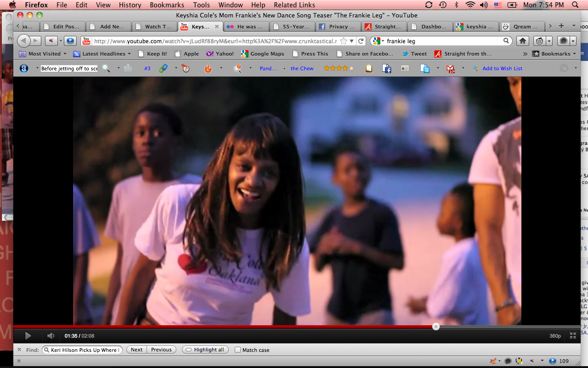Open the History menu
The height and width of the screenshot is (368, 588).
tap(130, 5)
